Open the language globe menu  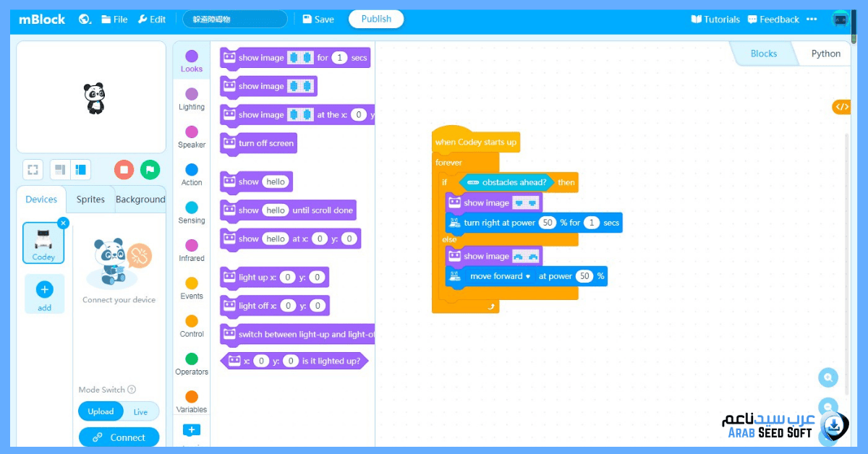coord(85,20)
